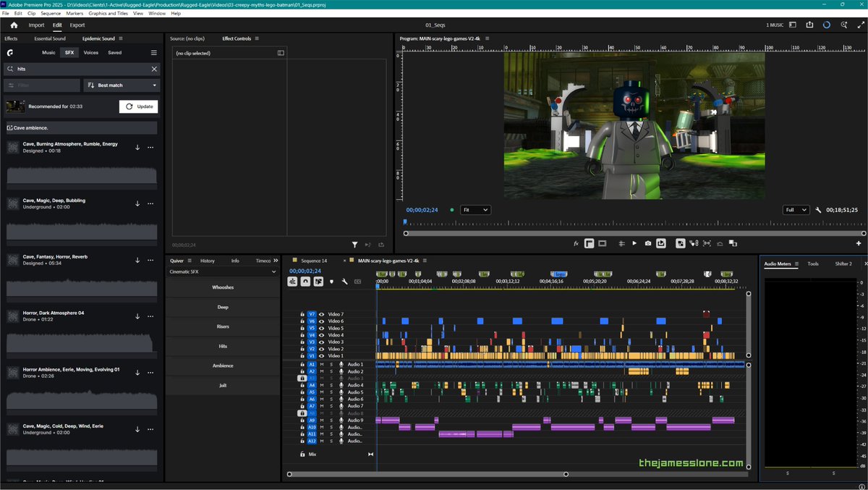Enable voice-over record on Audio 4
The width and height of the screenshot is (868, 490).
point(341,385)
